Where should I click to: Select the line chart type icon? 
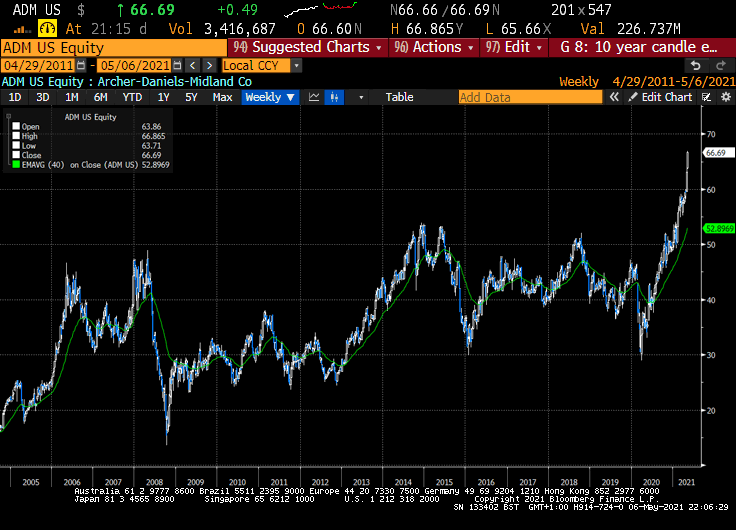[313, 97]
